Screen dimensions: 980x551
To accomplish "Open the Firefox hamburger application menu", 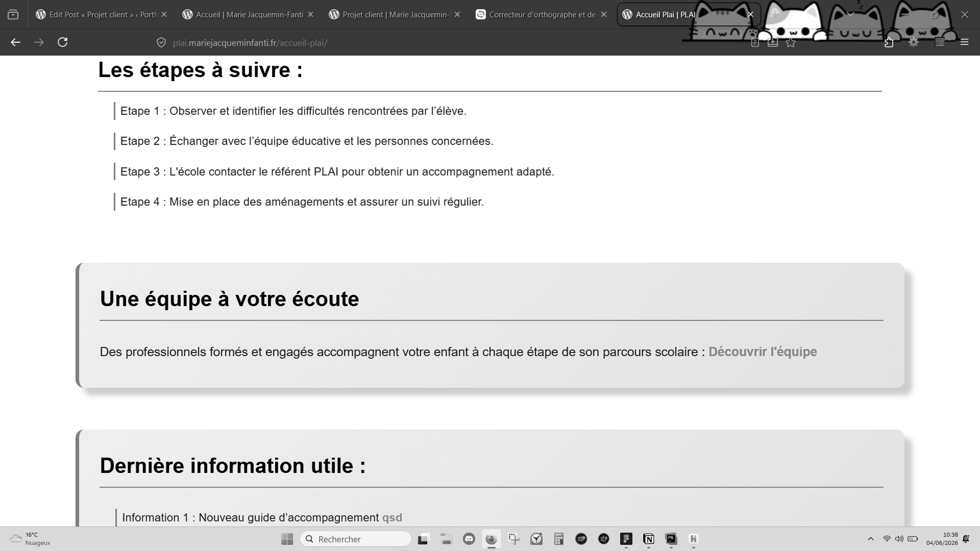I will 964,42.
